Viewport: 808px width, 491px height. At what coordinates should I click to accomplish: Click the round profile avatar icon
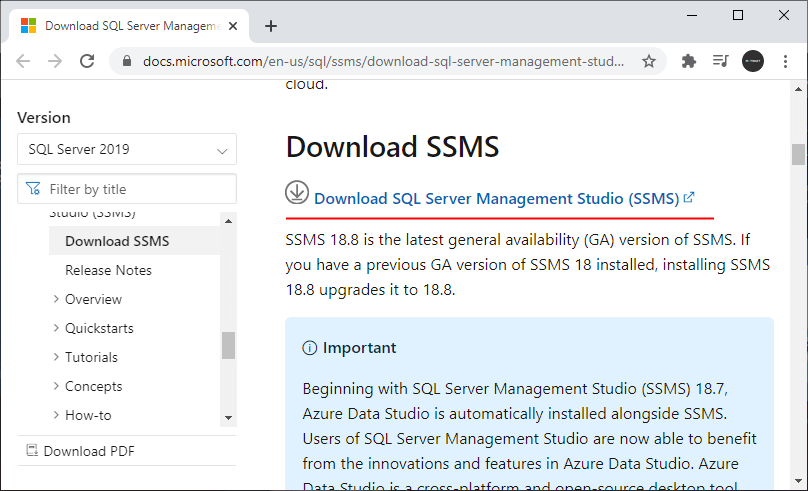[752, 61]
